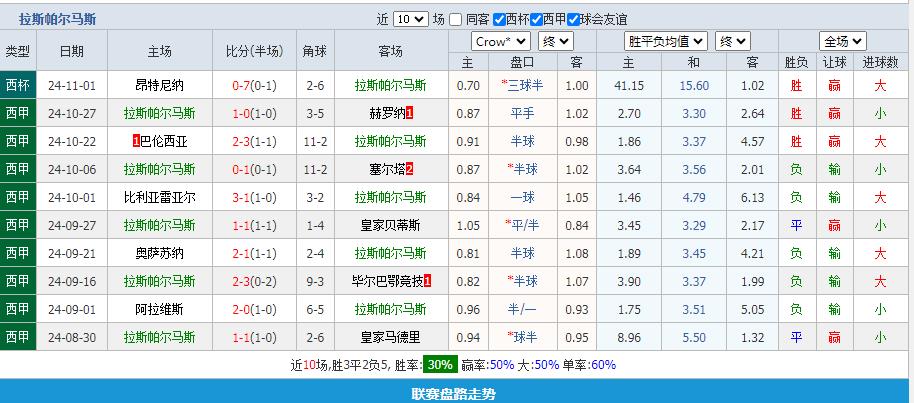Screen dimensions: 914x403
Task: Open the 胜平负均值 dropdown
Action: pyautogui.click(x=665, y=41)
